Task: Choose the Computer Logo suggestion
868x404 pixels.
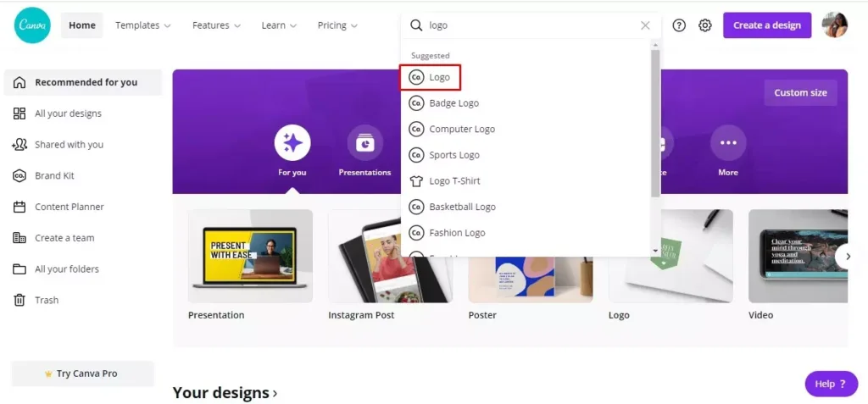Action: pos(462,129)
